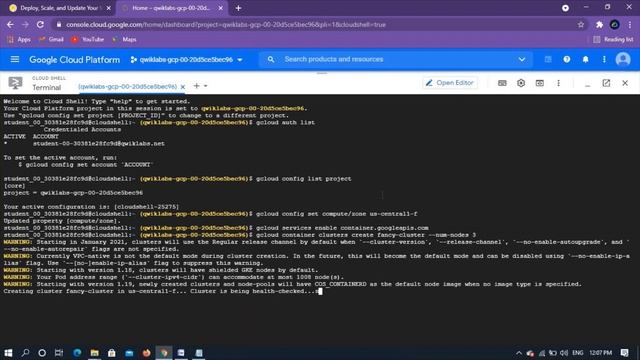The height and width of the screenshot is (360, 640).
Task: Open the user account avatar
Action: (x=623, y=60)
